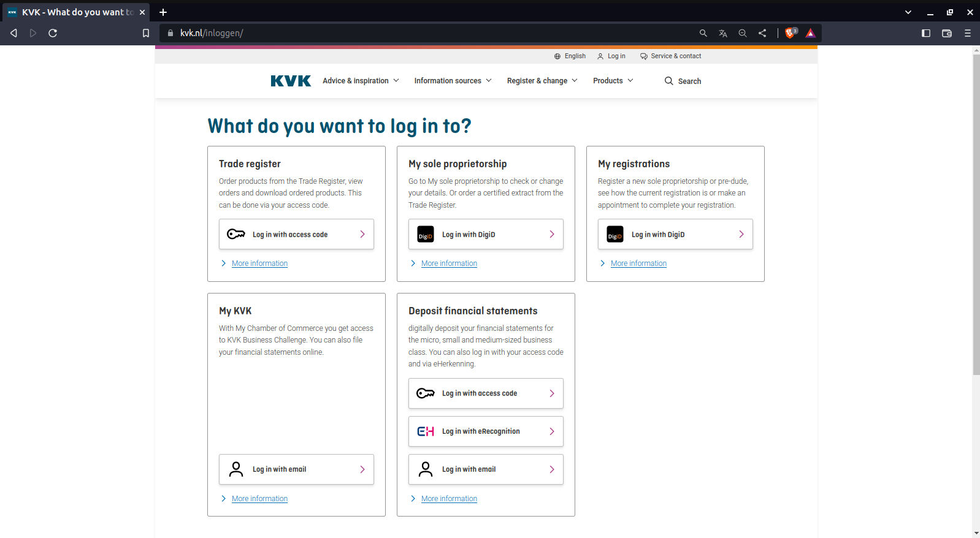
Task: Toggle the browser sidebar panel
Action: (926, 33)
